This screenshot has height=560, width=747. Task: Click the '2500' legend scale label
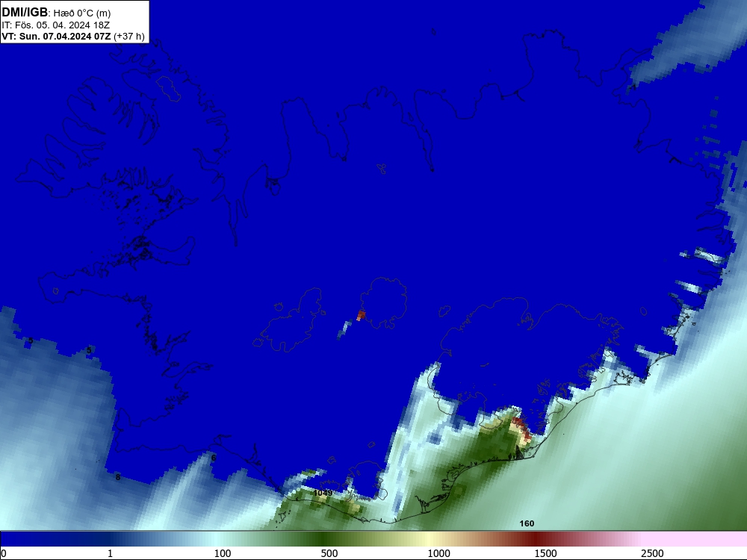click(x=652, y=553)
